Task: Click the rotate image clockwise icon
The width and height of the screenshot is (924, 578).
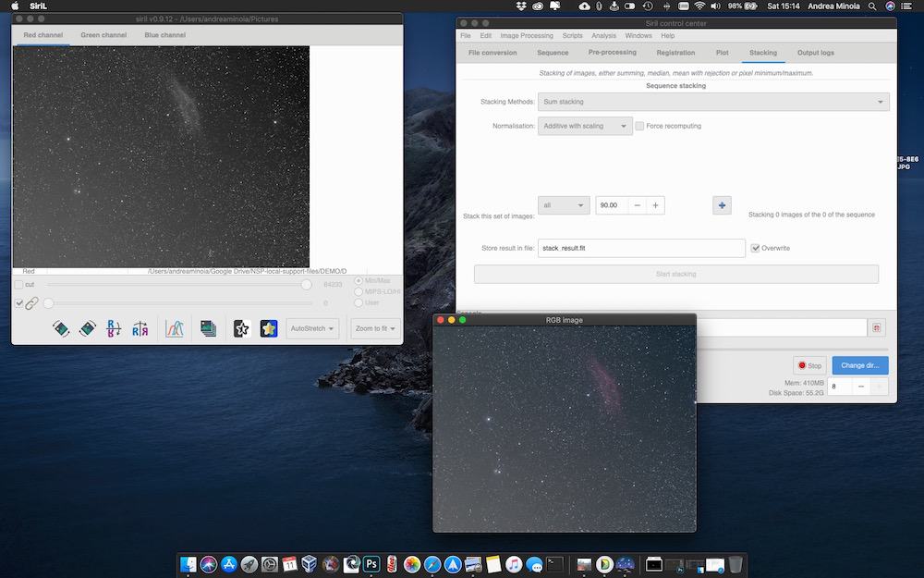Action: [88, 328]
